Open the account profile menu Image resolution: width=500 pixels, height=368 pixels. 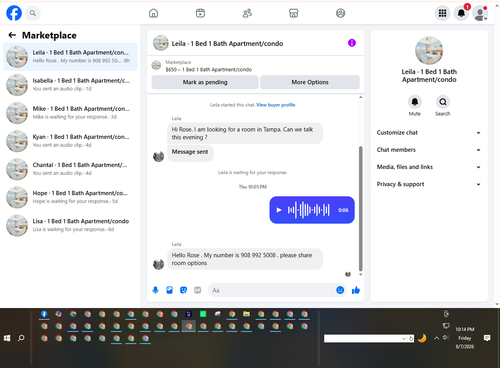click(480, 13)
